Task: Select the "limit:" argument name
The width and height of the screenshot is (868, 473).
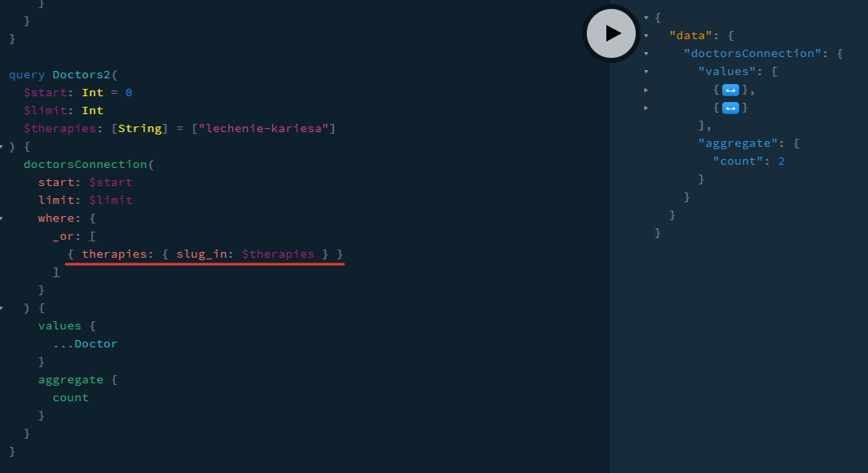Action: [x=59, y=200]
